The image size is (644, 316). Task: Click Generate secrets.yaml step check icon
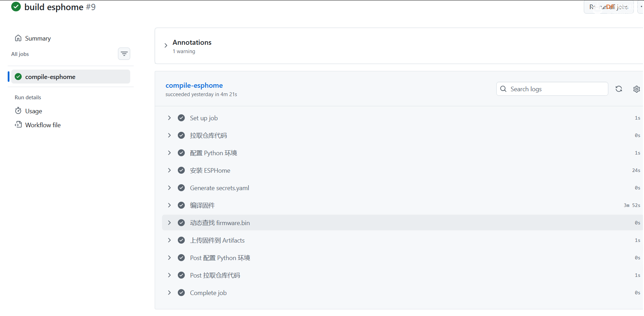click(181, 188)
